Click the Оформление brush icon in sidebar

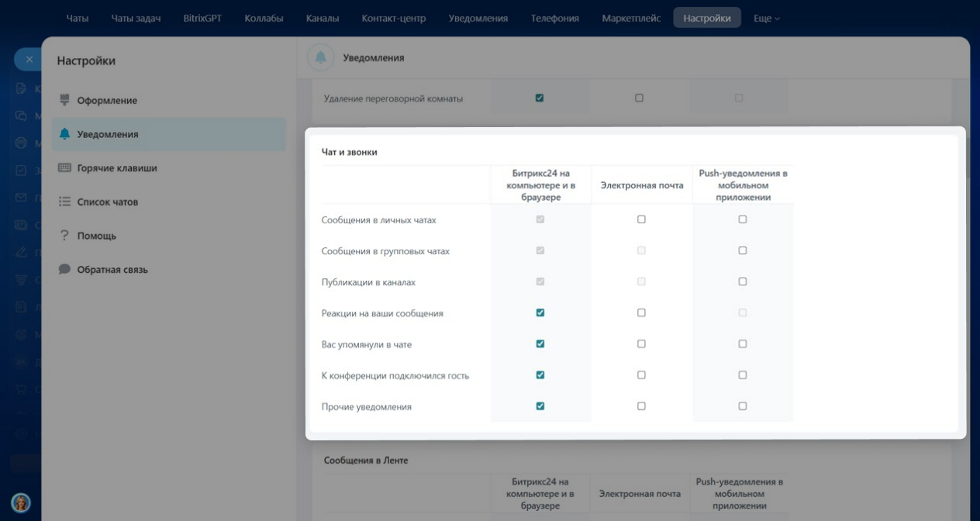click(x=64, y=100)
